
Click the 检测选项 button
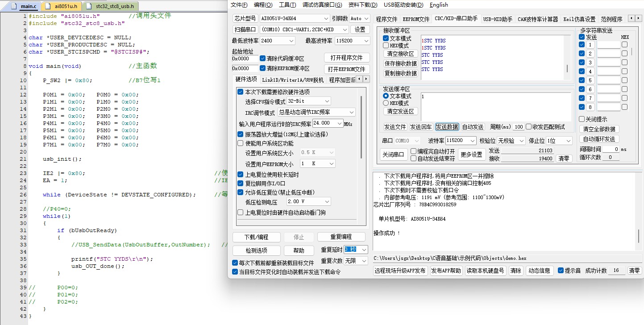pos(257,250)
